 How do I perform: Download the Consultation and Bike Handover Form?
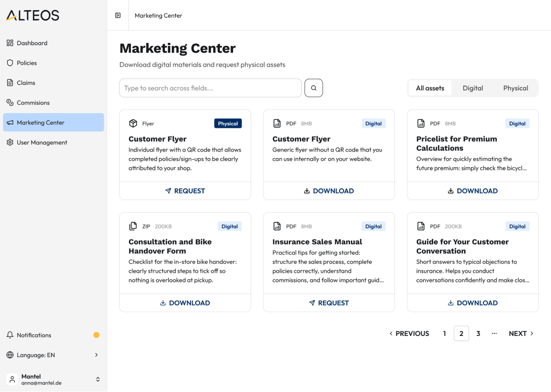(185, 303)
